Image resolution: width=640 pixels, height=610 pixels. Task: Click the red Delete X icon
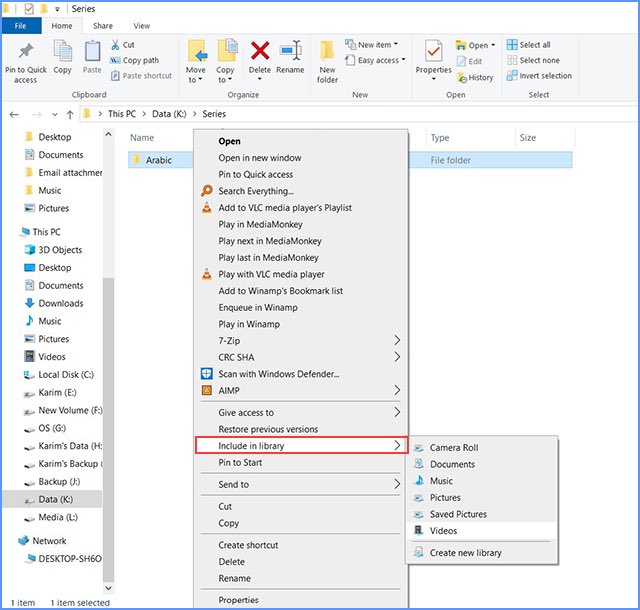(x=260, y=51)
